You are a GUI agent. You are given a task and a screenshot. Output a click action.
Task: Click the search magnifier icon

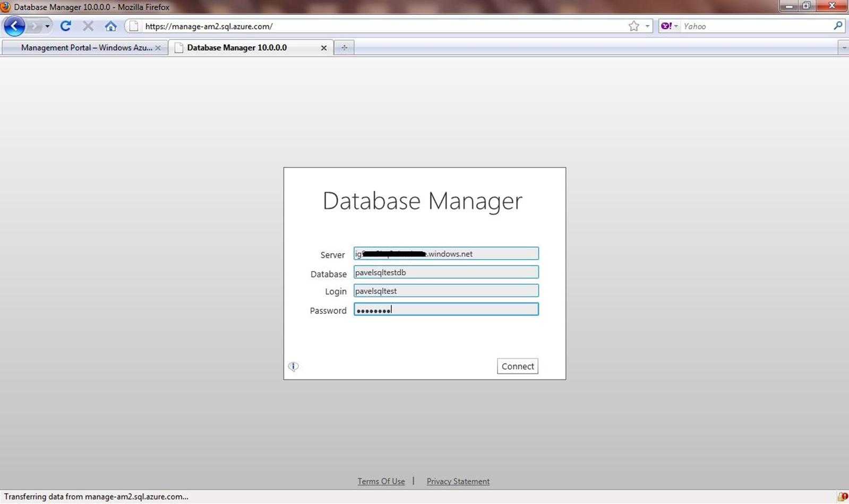(x=838, y=25)
